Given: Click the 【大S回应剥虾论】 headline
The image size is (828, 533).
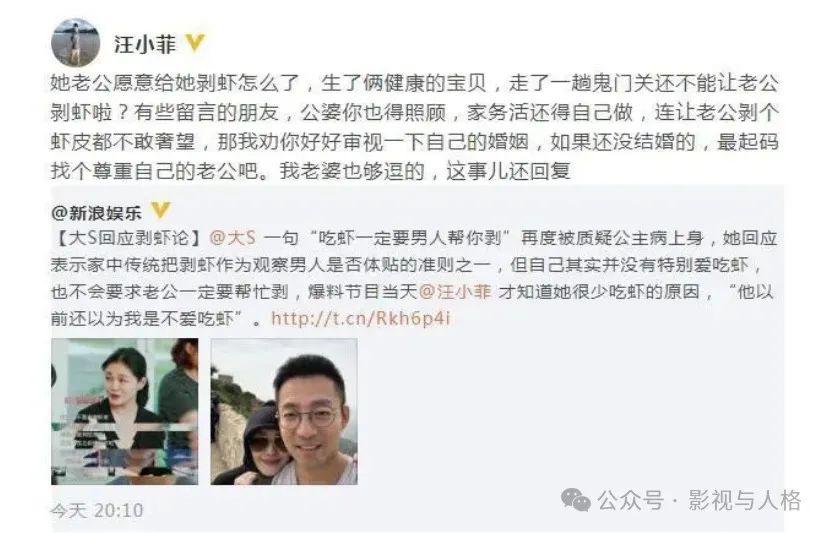Looking at the screenshot, I should (127, 238).
